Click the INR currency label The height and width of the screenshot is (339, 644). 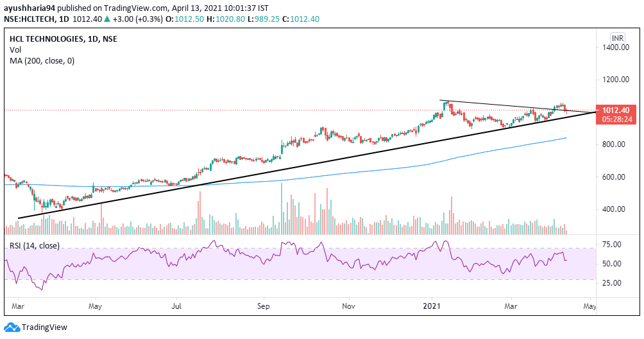pyautogui.click(x=617, y=39)
